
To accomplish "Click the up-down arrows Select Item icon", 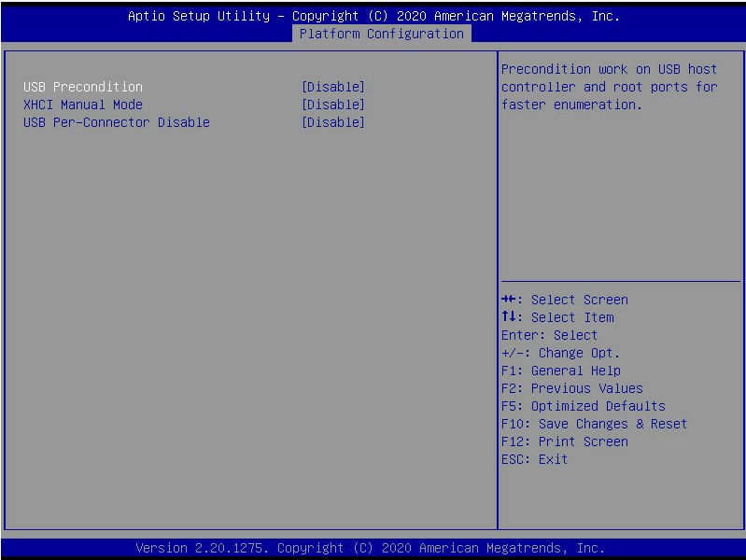I will (x=508, y=316).
